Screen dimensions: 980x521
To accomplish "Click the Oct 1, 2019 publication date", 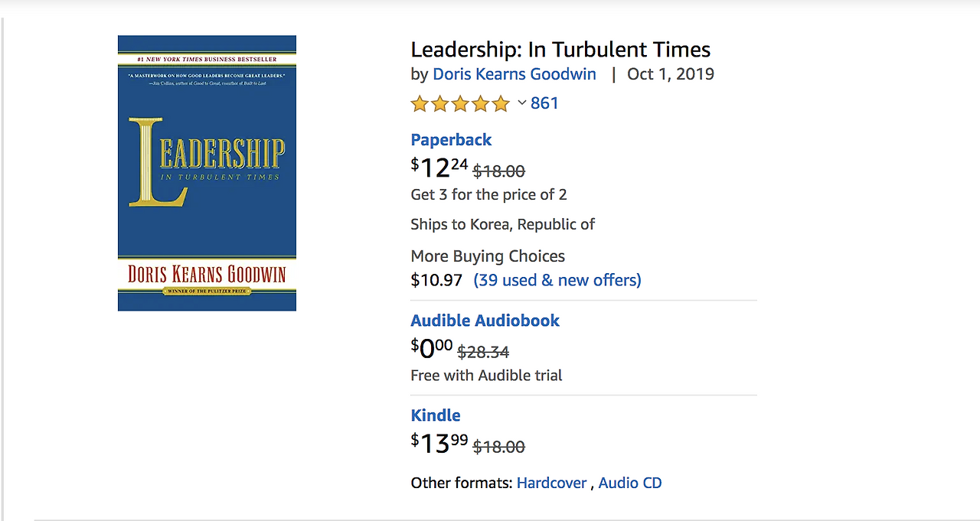I will [671, 74].
